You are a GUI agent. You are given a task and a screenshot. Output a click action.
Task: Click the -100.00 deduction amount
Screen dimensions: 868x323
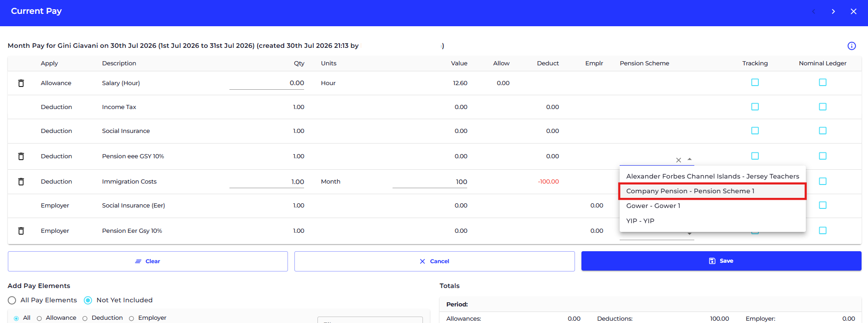tap(548, 182)
